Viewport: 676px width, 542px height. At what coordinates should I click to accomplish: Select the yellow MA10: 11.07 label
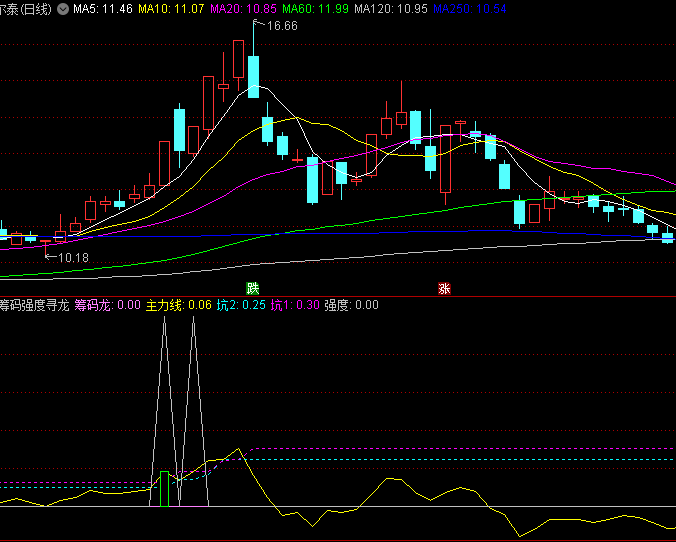pos(171,8)
